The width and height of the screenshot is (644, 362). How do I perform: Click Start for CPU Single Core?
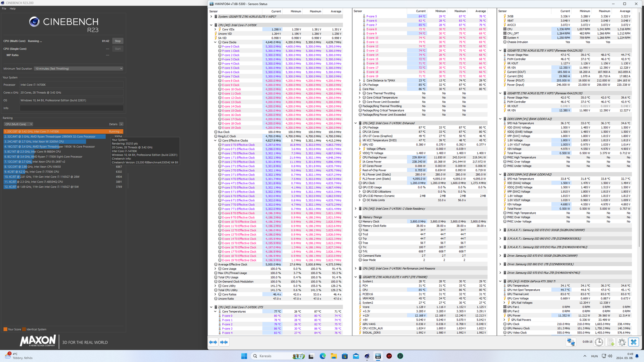(x=118, y=49)
